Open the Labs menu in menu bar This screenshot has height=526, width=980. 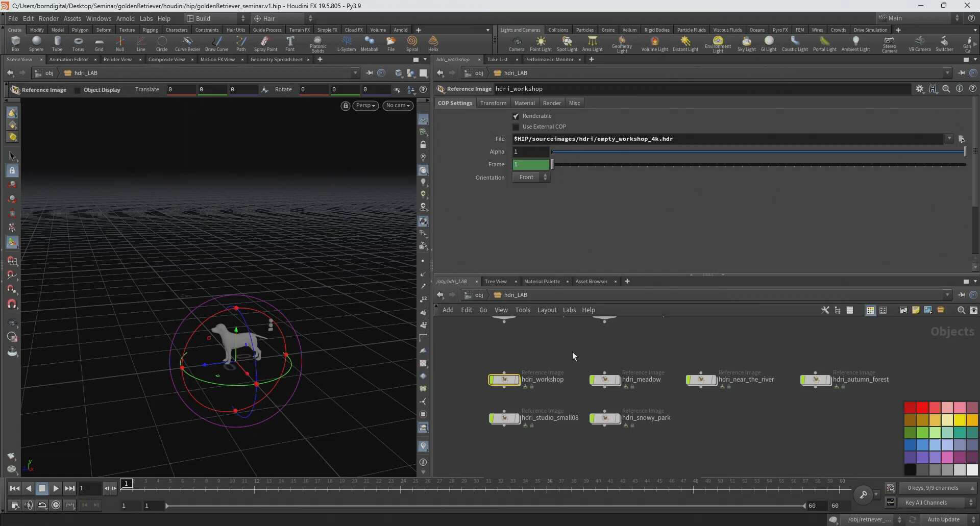146,18
